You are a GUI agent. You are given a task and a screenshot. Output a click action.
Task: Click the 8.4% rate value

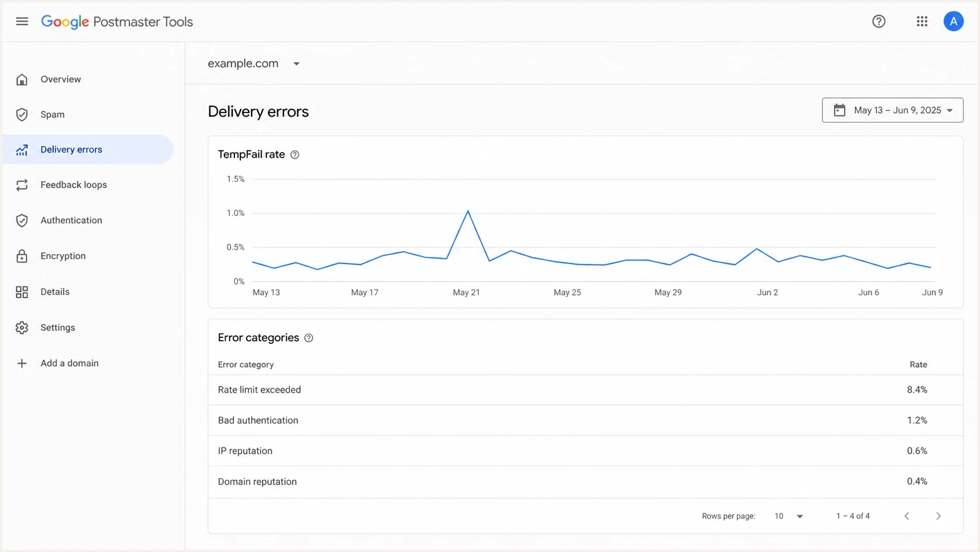[x=917, y=390]
